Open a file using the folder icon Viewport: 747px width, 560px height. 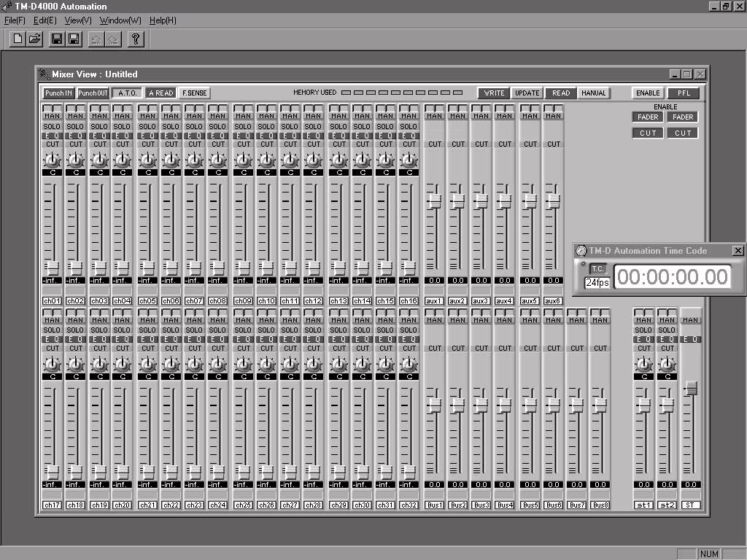click(35, 39)
